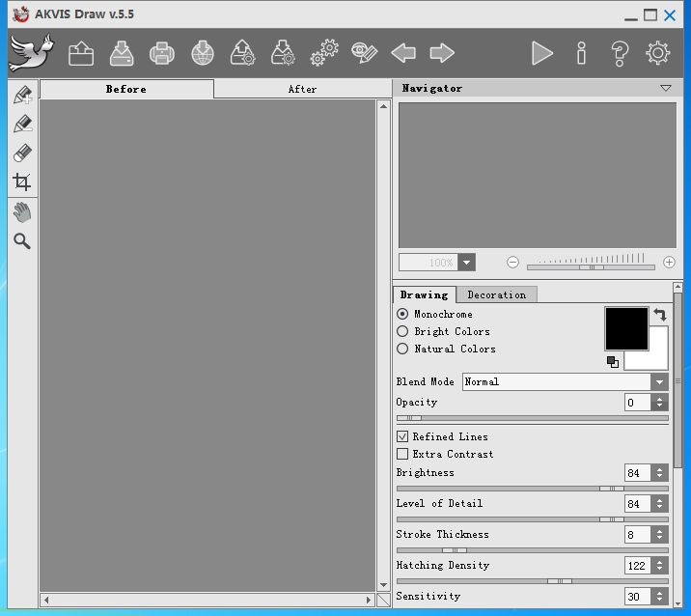Screen dimensions: 691x616
Task: Save guiding lines with the download-gear icon
Action: click(x=283, y=53)
